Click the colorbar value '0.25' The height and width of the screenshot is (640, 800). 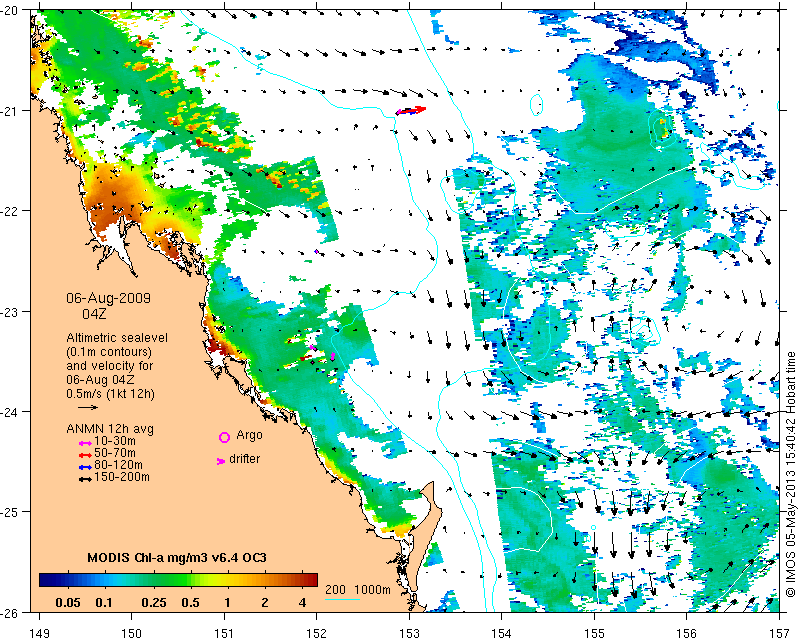[154, 603]
